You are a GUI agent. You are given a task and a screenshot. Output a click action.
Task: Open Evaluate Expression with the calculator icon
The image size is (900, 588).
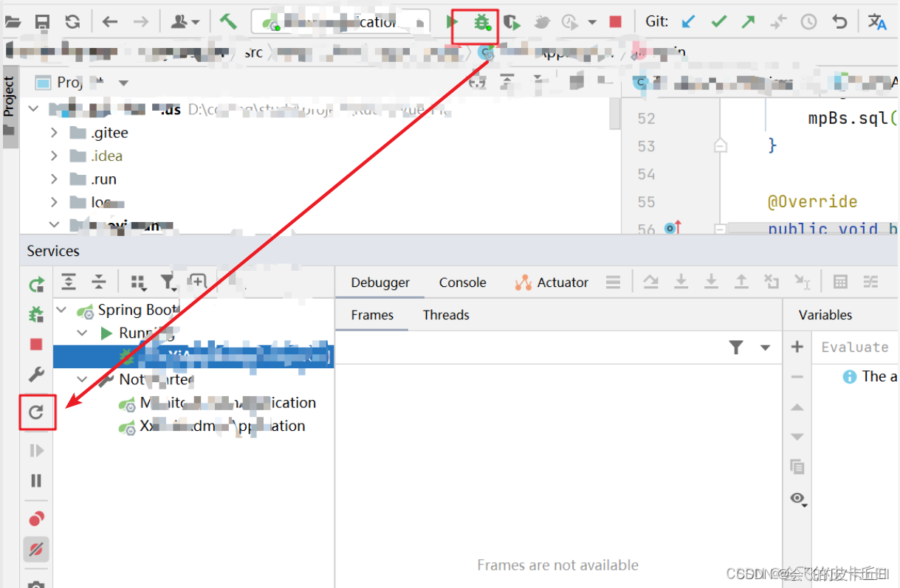pyautogui.click(x=840, y=281)
